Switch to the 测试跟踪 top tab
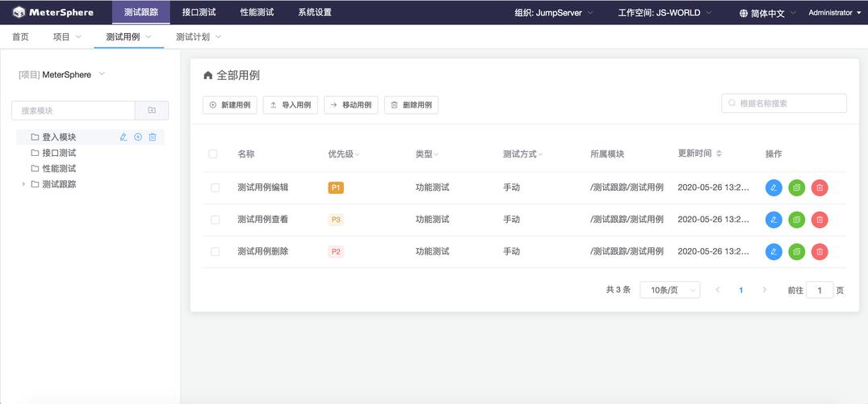The height and width of the screenshot is (404, 868). pos(140,12)
